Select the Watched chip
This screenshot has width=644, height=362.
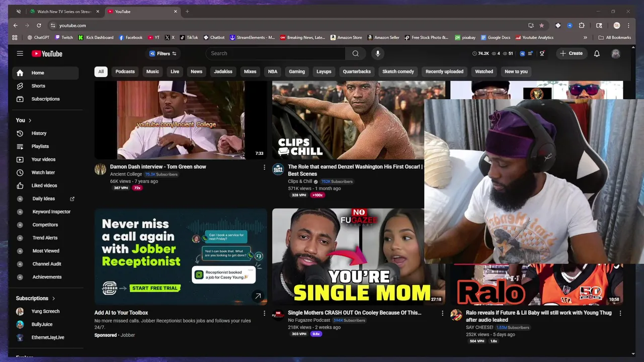[484, 71]
